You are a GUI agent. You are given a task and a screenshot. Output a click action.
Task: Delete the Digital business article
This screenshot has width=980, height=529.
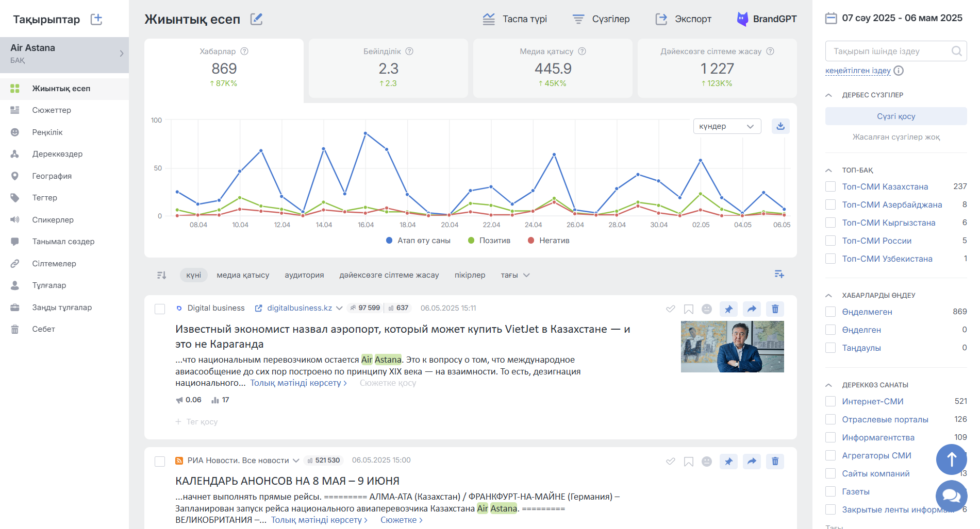tap(775, 309)
